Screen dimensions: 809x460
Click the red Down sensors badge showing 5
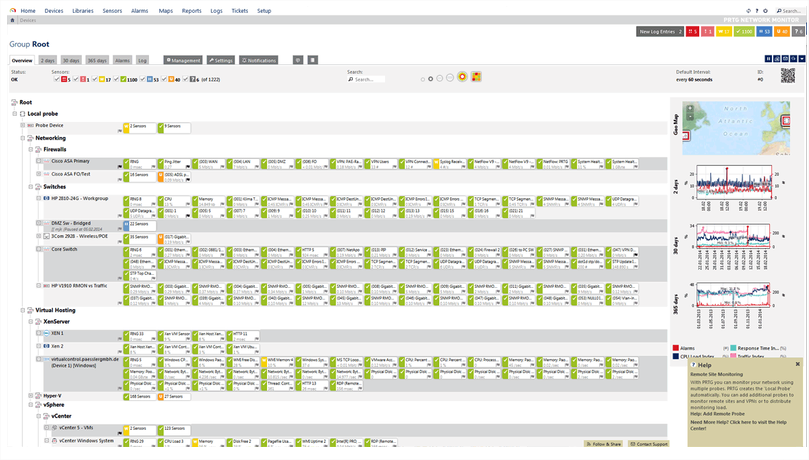coord(692,31)
